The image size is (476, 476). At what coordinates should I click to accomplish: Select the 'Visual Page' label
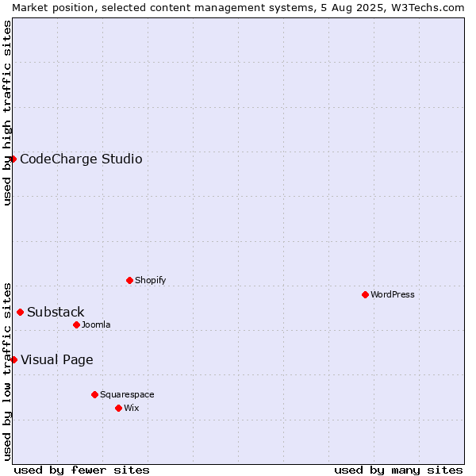57,360
